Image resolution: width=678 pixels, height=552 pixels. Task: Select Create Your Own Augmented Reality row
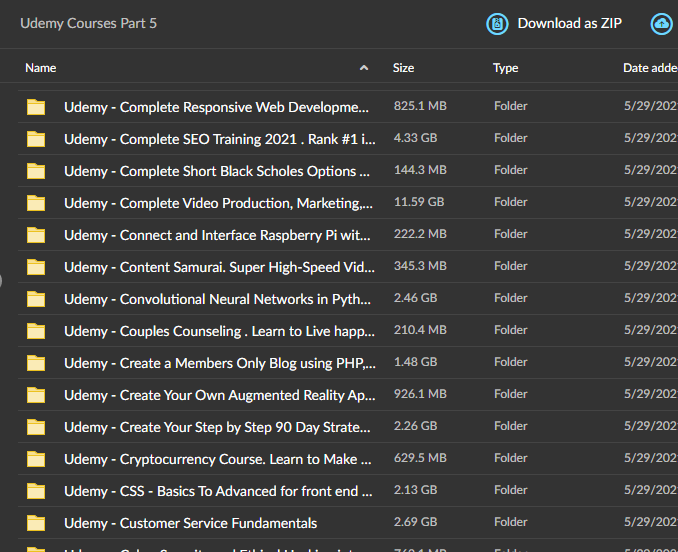tap(348, 395)
